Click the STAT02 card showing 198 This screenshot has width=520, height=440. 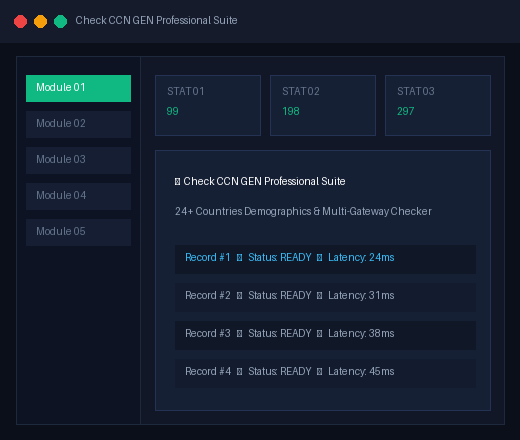click(x=323, y=105)
